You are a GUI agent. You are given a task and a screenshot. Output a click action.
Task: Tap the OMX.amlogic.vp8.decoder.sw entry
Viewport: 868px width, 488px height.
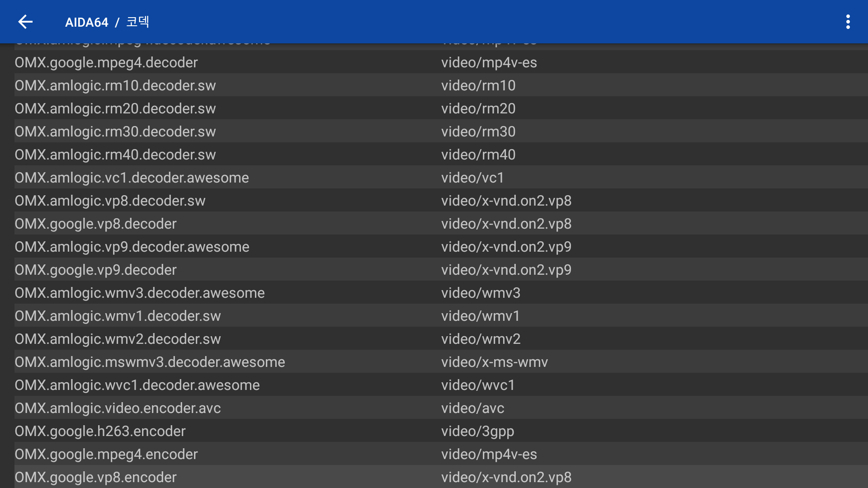click(110, 201)
